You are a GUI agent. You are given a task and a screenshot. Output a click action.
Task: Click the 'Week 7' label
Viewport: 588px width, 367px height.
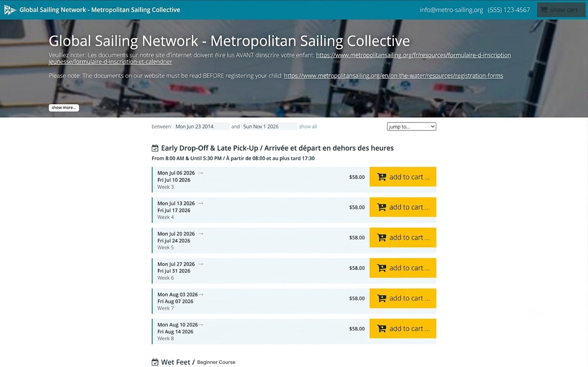166,308
